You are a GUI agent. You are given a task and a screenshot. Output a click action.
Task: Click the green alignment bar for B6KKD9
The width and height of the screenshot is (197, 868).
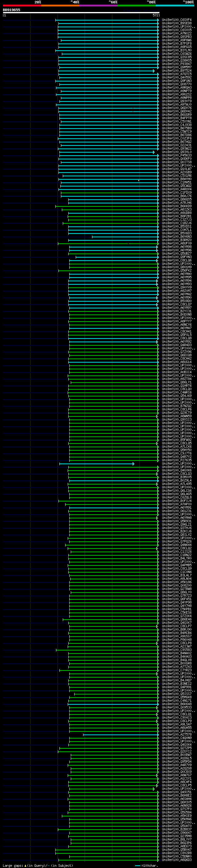pos(107,206)
